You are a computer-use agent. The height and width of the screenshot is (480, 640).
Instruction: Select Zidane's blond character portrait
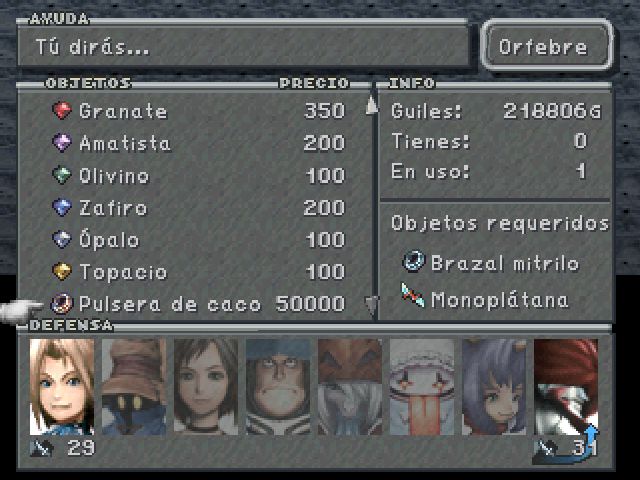[62, 387]
